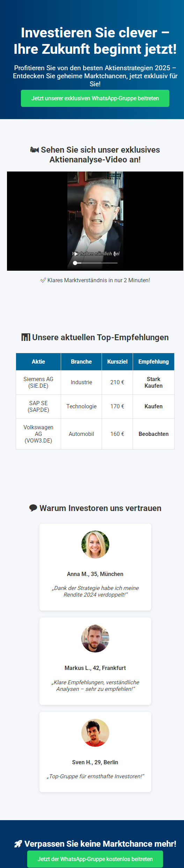Click the SAP SE (SAP.DE) table cell

coord(38,407)
